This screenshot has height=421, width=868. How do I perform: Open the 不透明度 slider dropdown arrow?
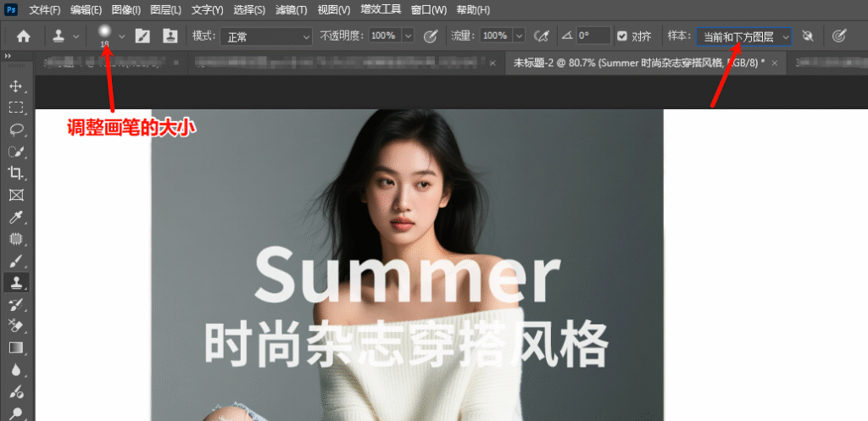pos(409,36)
